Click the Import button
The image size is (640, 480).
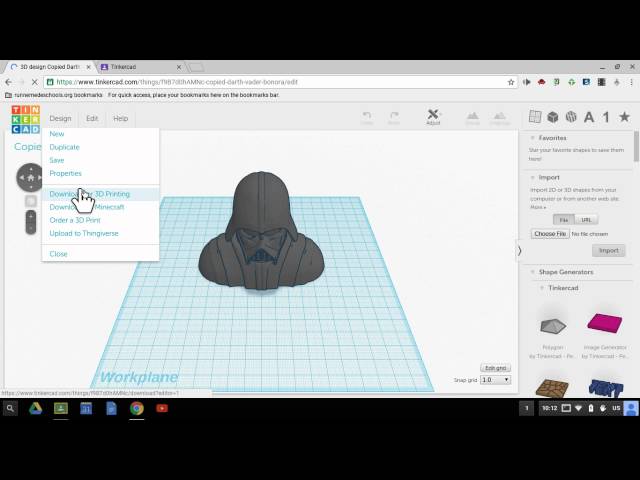coord(609,251)
